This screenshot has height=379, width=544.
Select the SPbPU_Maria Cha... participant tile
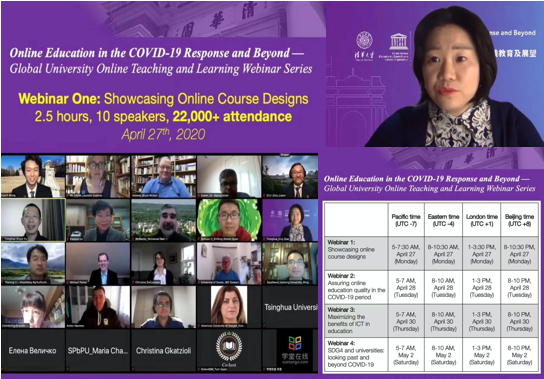point(98,351)
